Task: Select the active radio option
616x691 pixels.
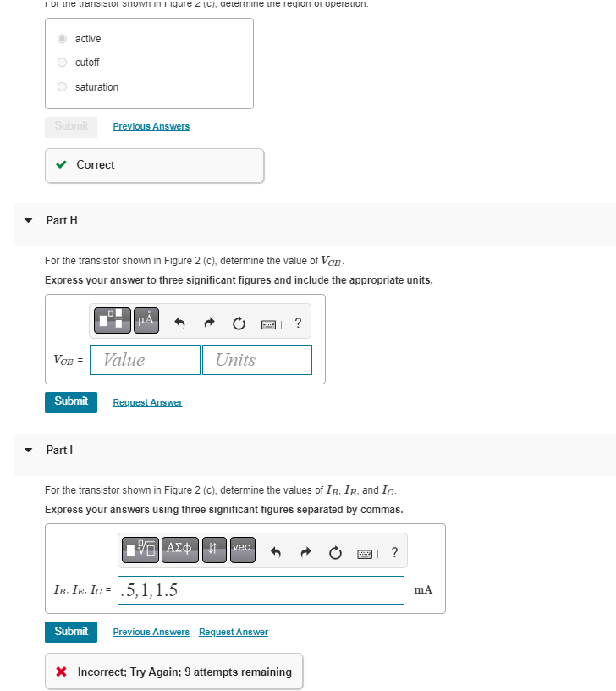Action: [x=62, y=39]
